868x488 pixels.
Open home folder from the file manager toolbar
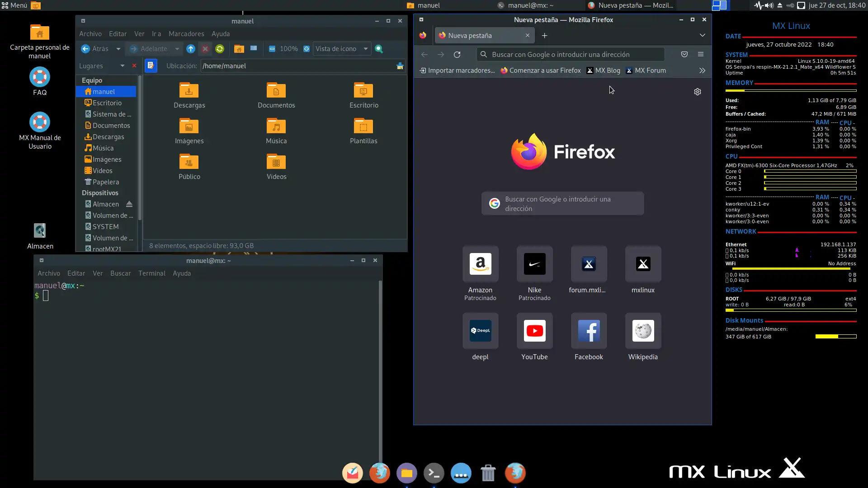pos(239,49)
